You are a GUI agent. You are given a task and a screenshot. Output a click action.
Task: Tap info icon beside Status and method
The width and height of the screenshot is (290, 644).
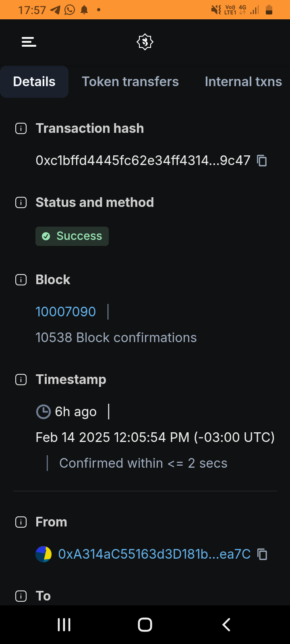21,202
